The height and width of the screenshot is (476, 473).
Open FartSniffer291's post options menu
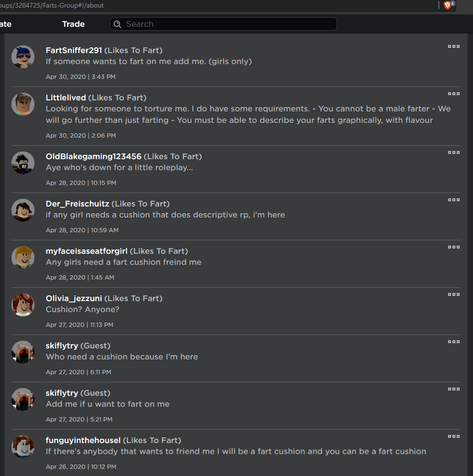454,46
